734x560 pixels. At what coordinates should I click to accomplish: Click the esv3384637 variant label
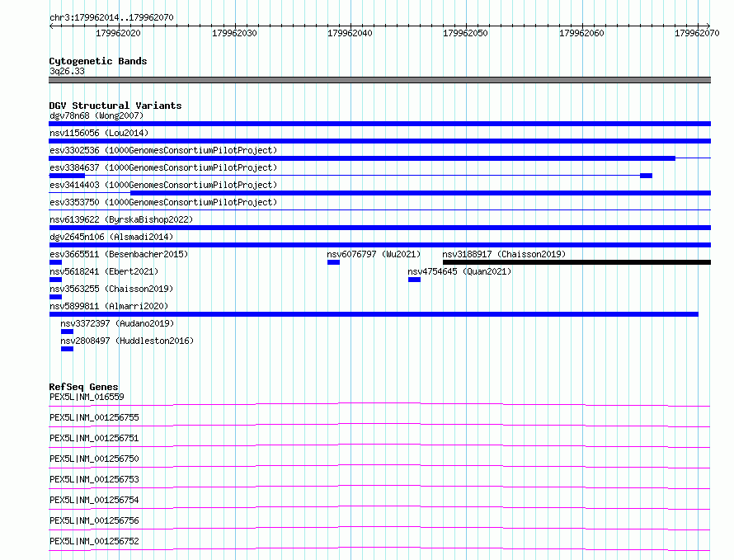pos(163,167)
